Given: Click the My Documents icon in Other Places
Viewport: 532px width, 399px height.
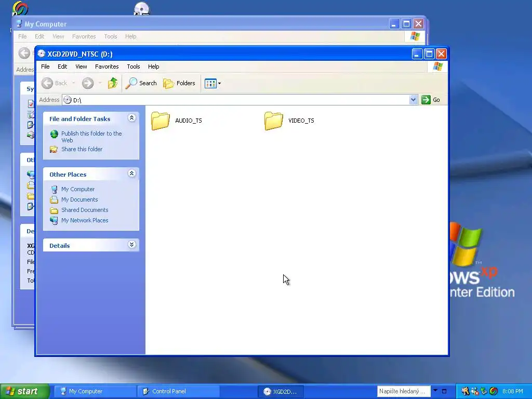Looking at the screenshot, I should [54, 199].
